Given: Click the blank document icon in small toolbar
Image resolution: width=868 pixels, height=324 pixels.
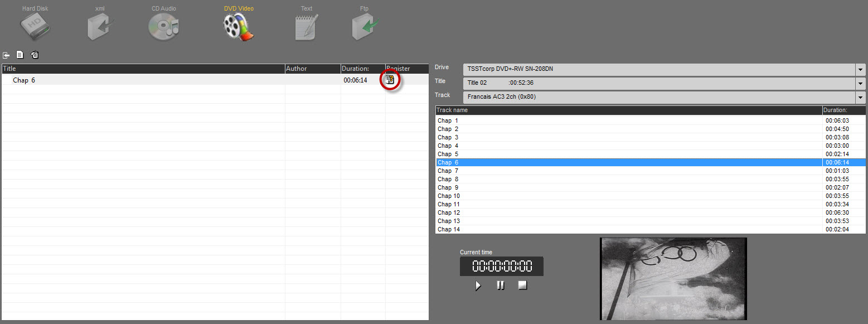Looking at the screenshot, I should coord(20,55).
